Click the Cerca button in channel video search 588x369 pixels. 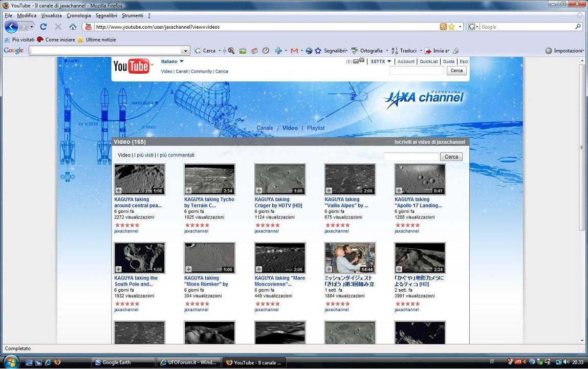pyautogui.click(x=451, y=157)
